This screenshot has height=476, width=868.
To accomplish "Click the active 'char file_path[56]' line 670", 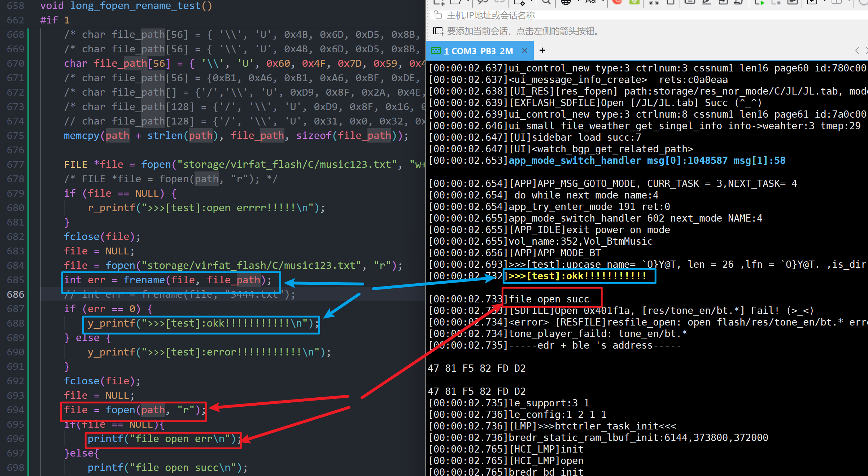I will click(x=244, y=64).
